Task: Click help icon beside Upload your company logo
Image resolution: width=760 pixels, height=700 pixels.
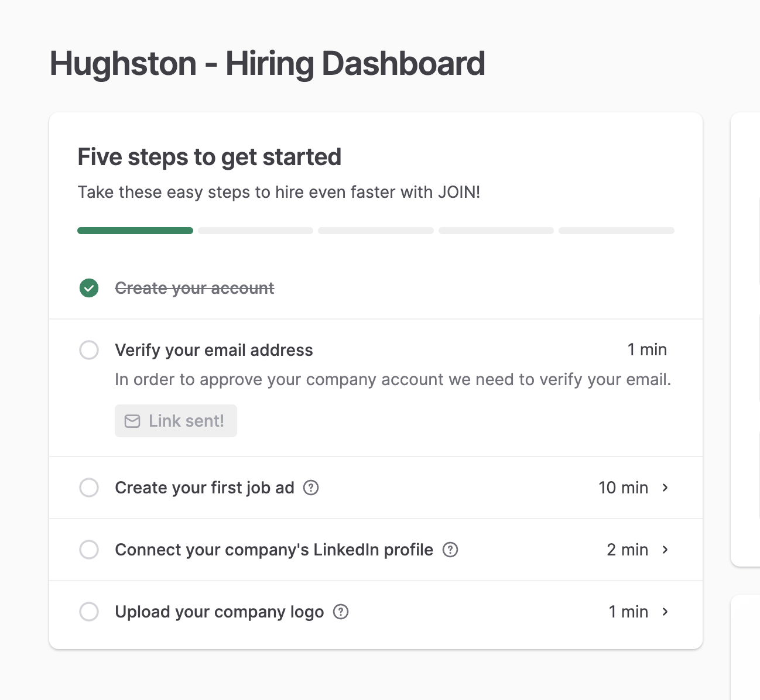Action: pyautogui.click(x=341, y=612)
